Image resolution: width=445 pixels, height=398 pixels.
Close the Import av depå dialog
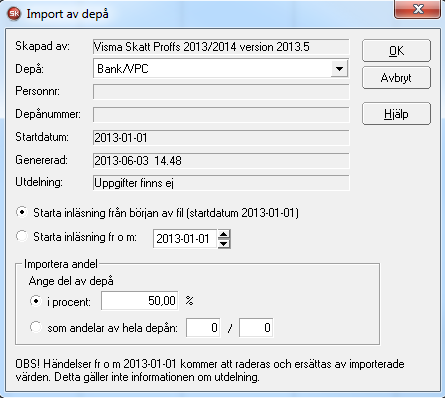coord(418,9)
